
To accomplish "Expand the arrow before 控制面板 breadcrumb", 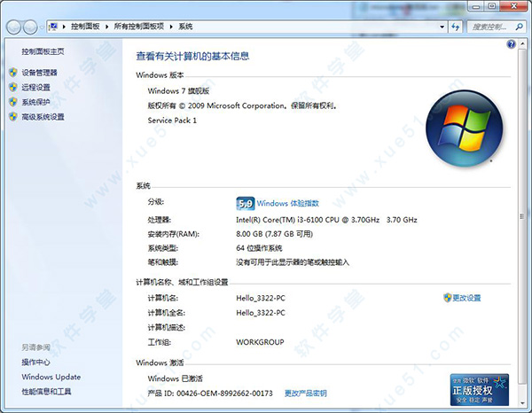I will click(64, 27).
